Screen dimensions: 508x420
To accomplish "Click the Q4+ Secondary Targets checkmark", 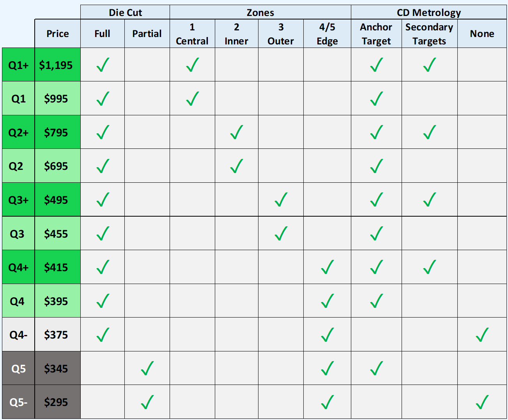I will point(429,267).
